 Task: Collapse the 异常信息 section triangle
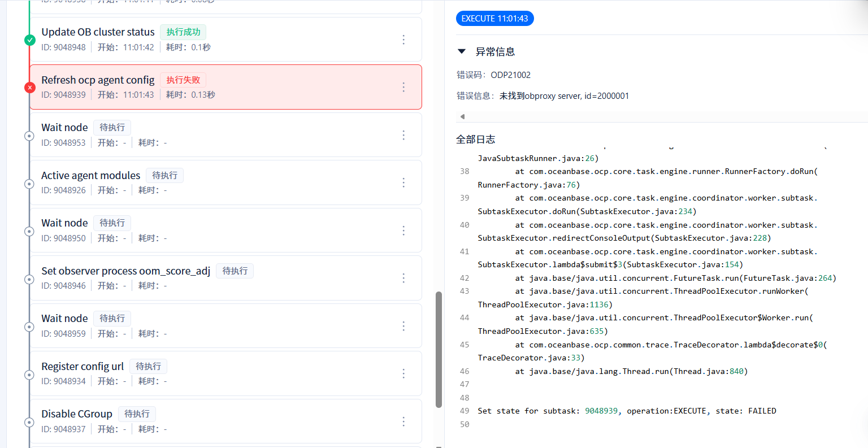click(x=462, y=51)
